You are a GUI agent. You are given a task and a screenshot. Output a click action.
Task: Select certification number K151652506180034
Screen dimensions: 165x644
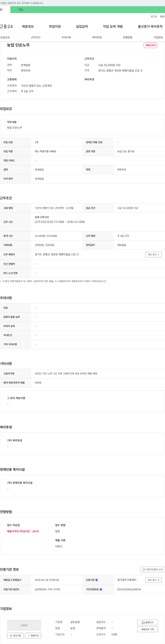pyautogui.click(x=129, y=589)
